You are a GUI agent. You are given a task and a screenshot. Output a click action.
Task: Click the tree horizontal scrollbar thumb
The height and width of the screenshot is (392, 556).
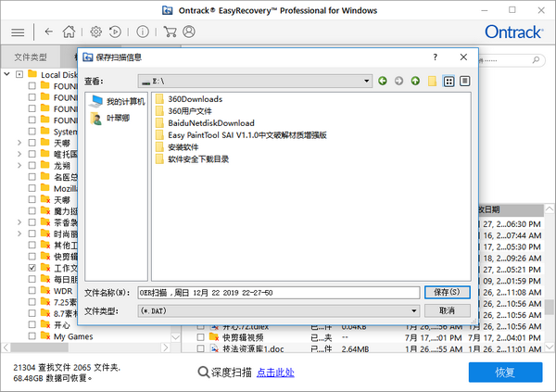39,348
